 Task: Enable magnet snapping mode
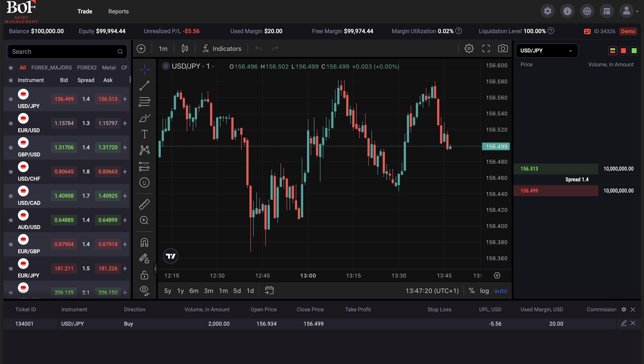[144, 242]
